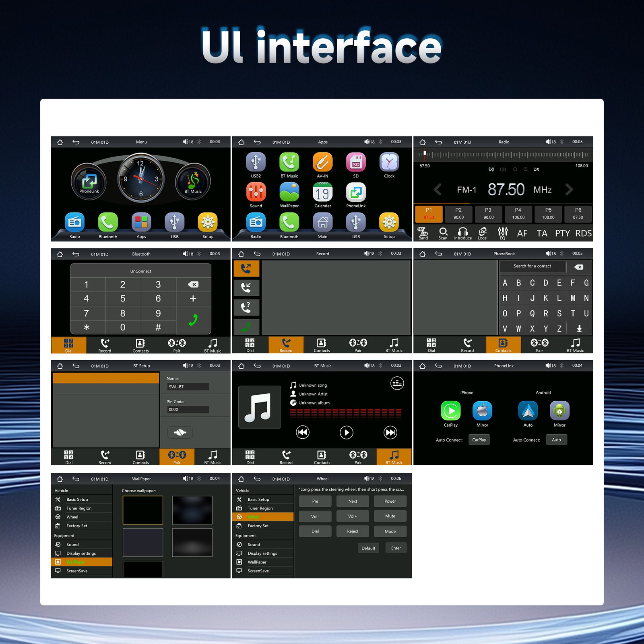Select the P3 98.00 preset
The width and height of the screenshot is (644, 644).
(488, 214)
